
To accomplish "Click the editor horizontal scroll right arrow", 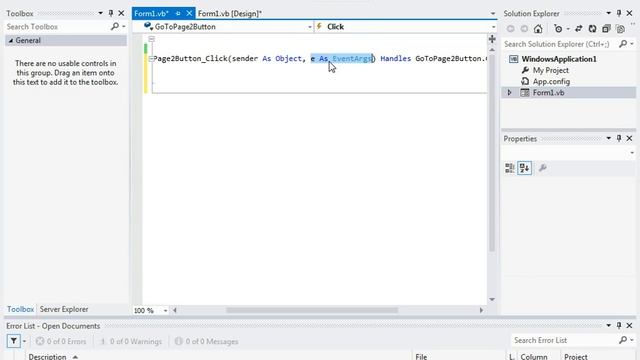I will click(481, 310).
